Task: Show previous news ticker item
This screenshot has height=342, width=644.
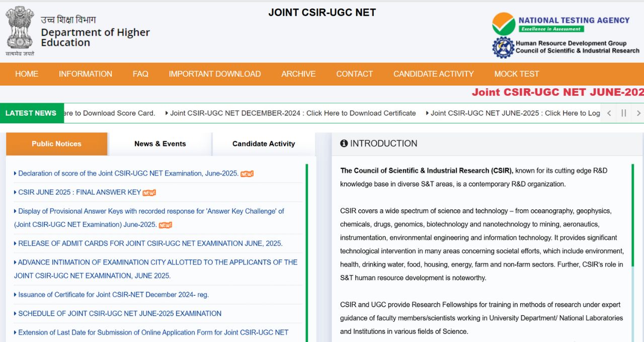Action: point(609,113)
